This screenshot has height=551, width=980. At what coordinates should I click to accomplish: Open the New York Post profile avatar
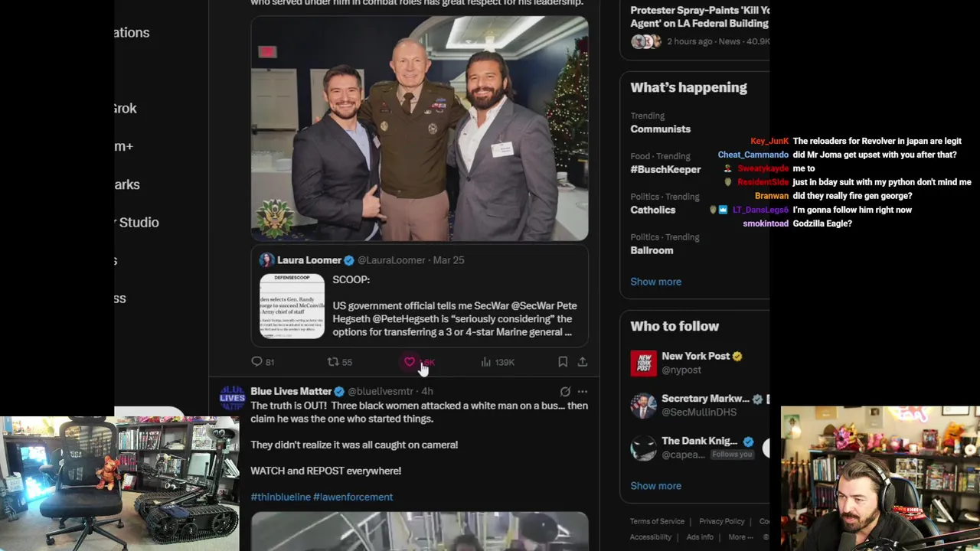tap(643, 364)
